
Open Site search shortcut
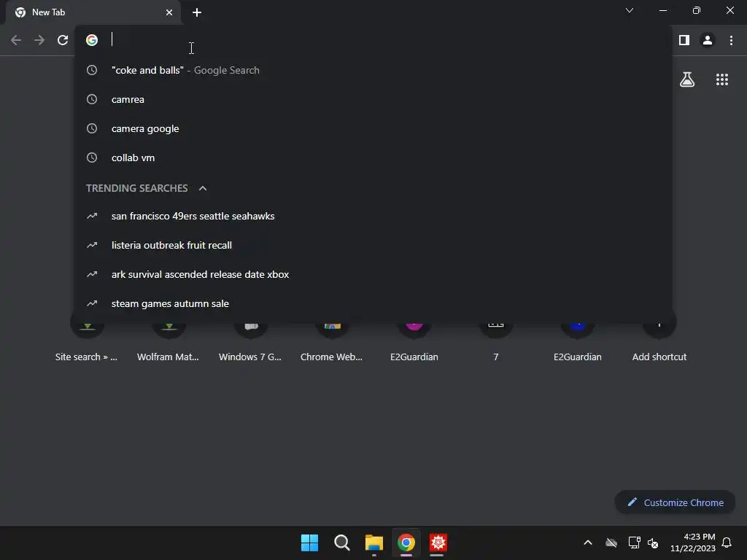click(87, 343)
